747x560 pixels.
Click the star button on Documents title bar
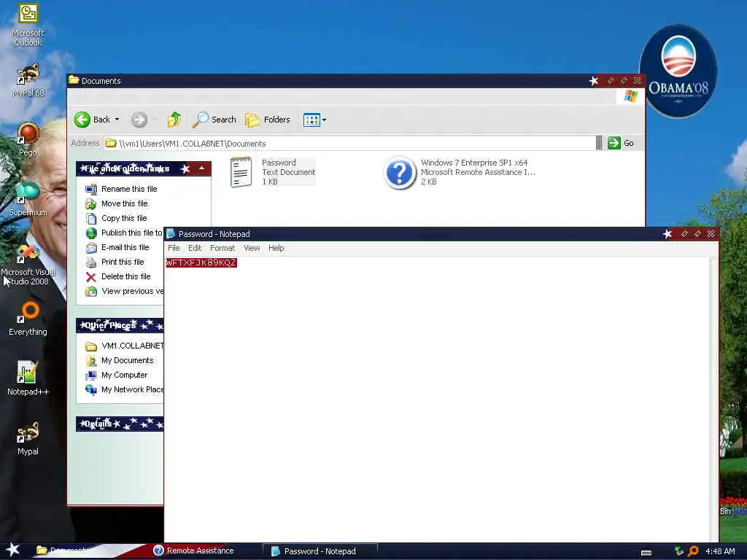594,80
